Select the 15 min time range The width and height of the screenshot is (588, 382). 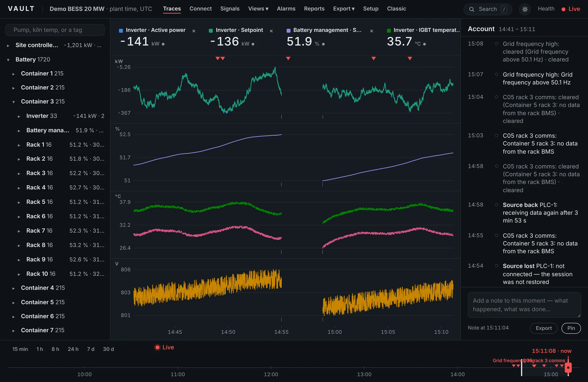tap(20, 349)
